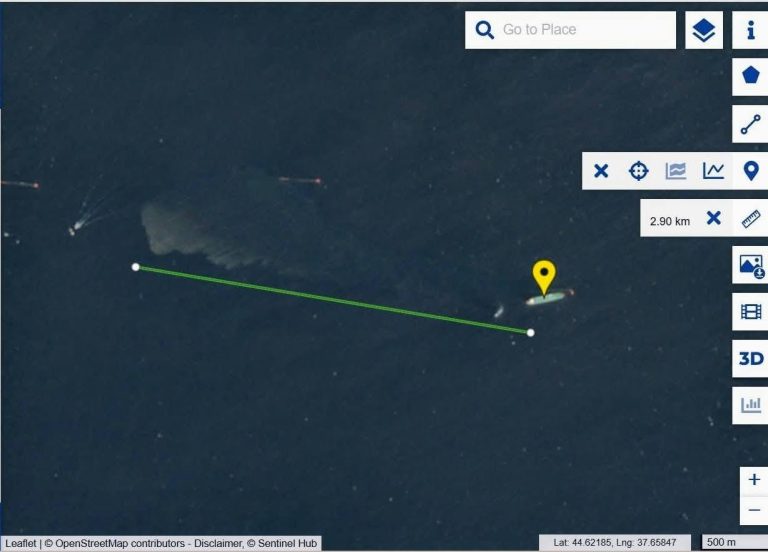
Task: Select the draw polygon area tool
Action: tap(750, 77)
